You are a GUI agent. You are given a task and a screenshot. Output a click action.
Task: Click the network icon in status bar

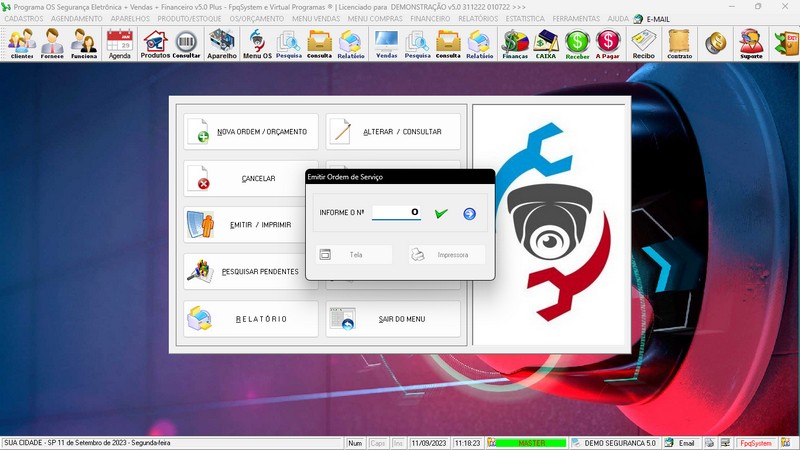click(725, 443)
